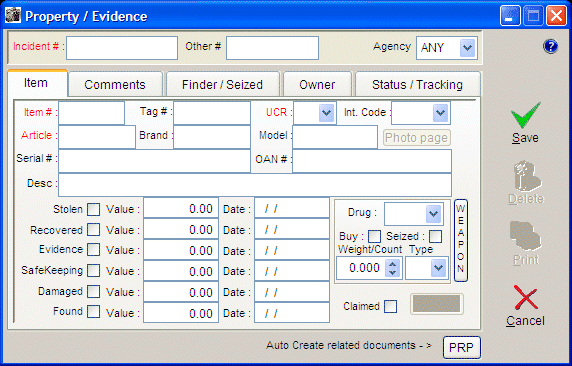The height and width of the screenshot is (366, 572).
Task: Focus the Serial # field
Action: click(154, 161)
